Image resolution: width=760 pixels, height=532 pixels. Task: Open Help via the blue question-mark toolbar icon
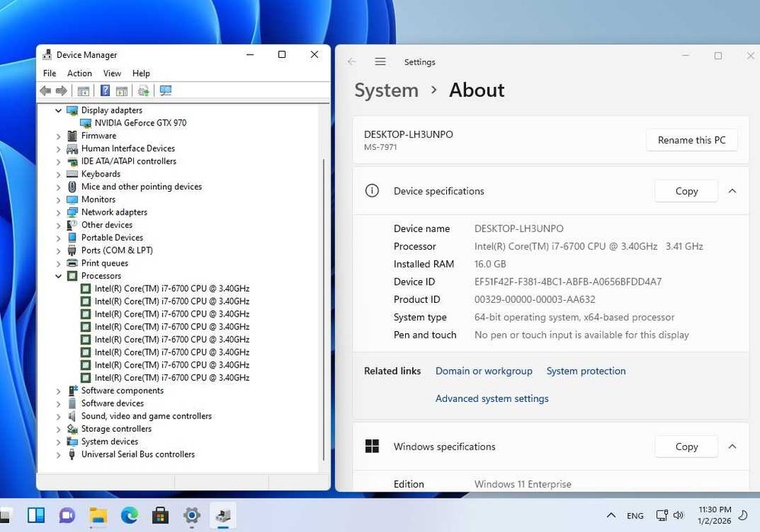pos(104,91)
